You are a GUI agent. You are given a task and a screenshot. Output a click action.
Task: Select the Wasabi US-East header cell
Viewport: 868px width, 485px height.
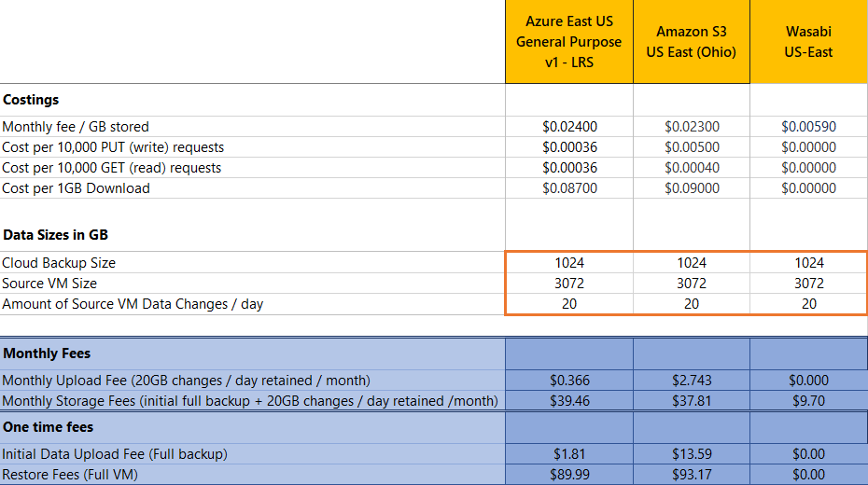tap(809, 41)
